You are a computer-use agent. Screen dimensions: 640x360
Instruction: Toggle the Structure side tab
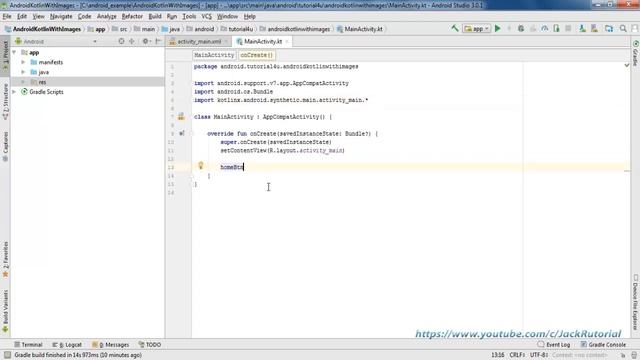pyautogui.click(x=5, y=102)
